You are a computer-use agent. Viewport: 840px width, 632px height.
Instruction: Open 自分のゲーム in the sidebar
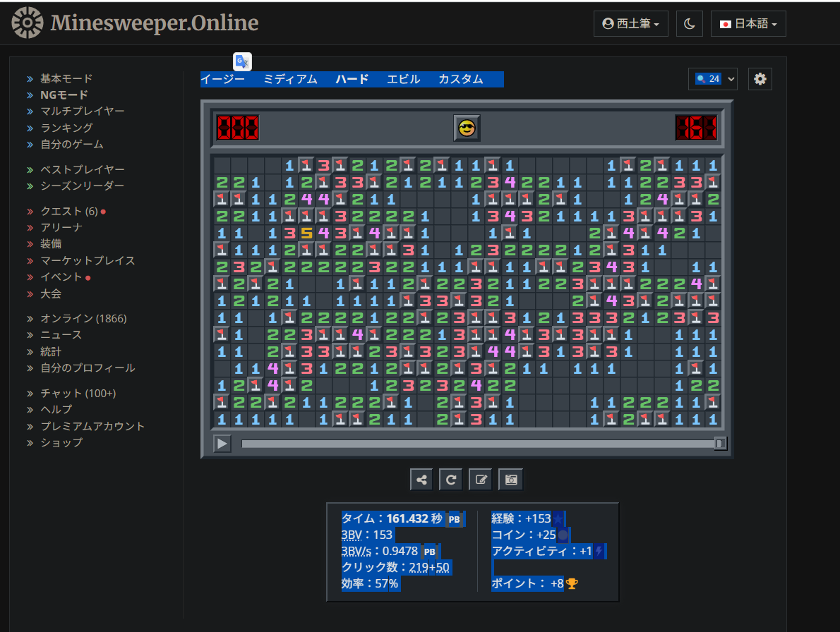click(72, 144)
